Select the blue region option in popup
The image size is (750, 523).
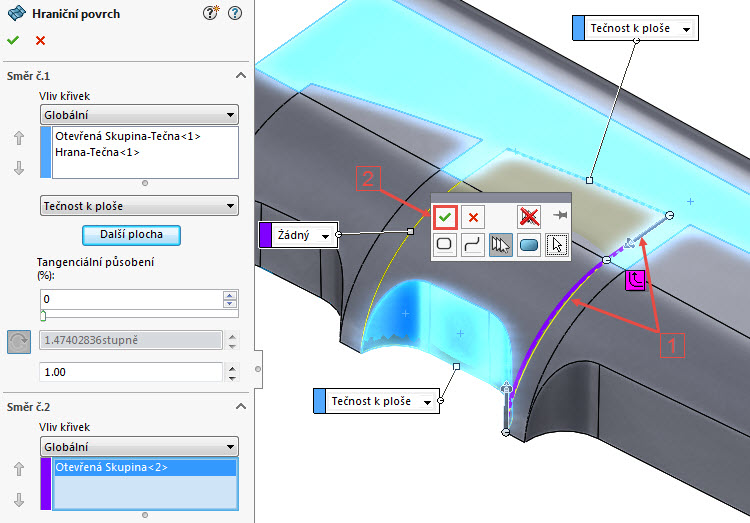pyautogui.click(x=529, y=245)
